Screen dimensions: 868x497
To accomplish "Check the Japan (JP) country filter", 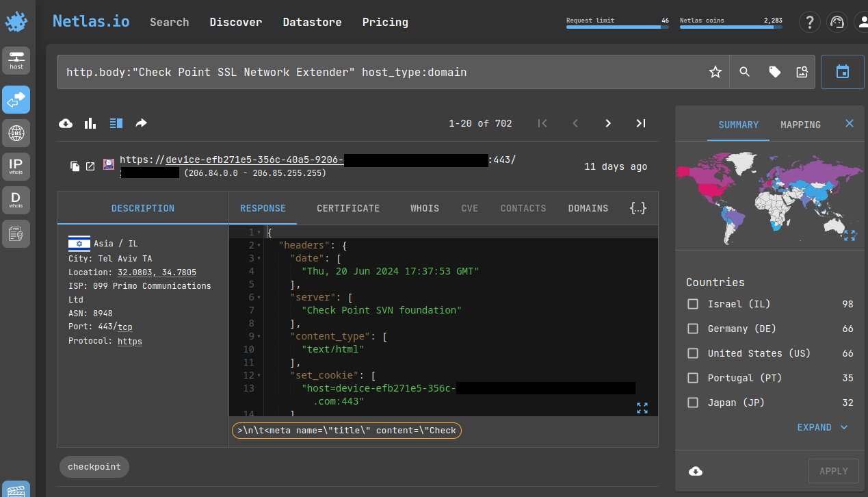I will tap(693, 403).
